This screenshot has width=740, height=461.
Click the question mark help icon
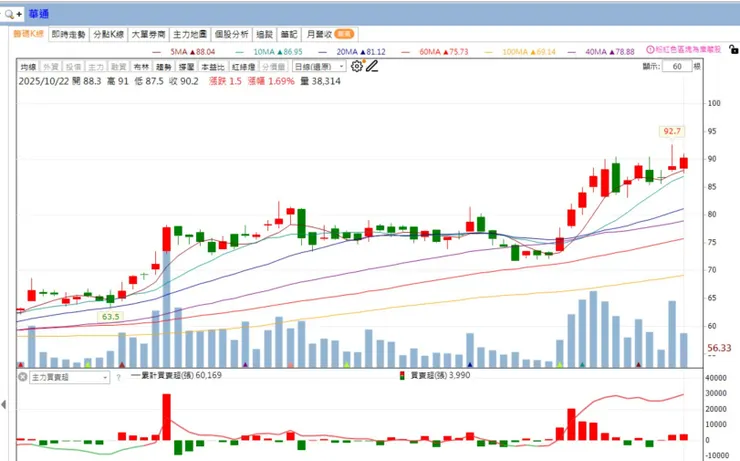click(x=118, y=377)
